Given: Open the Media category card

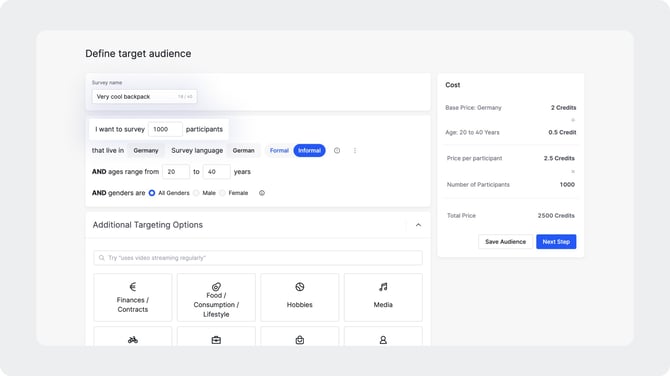Looking at the screenshot, I should [383, 297].
